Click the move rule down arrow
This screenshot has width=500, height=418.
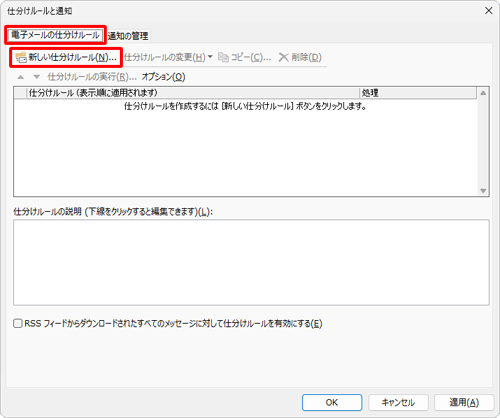click(37, 77)
